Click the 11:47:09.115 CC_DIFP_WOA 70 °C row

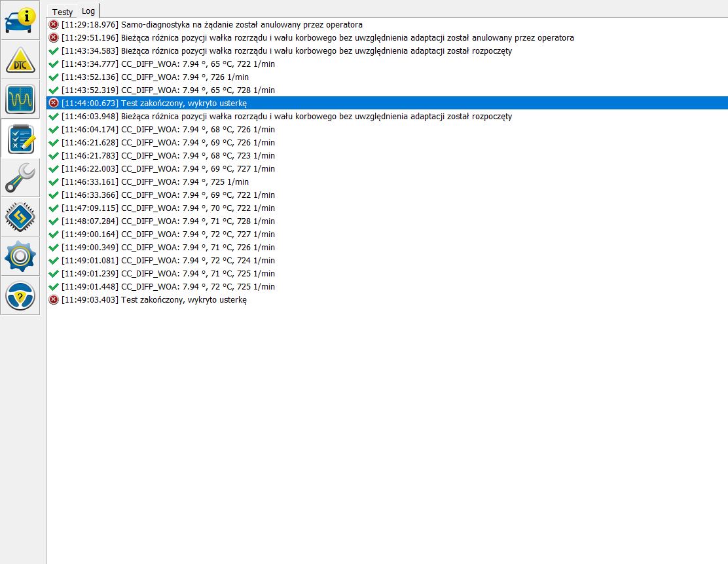click(x=168, y=208)
